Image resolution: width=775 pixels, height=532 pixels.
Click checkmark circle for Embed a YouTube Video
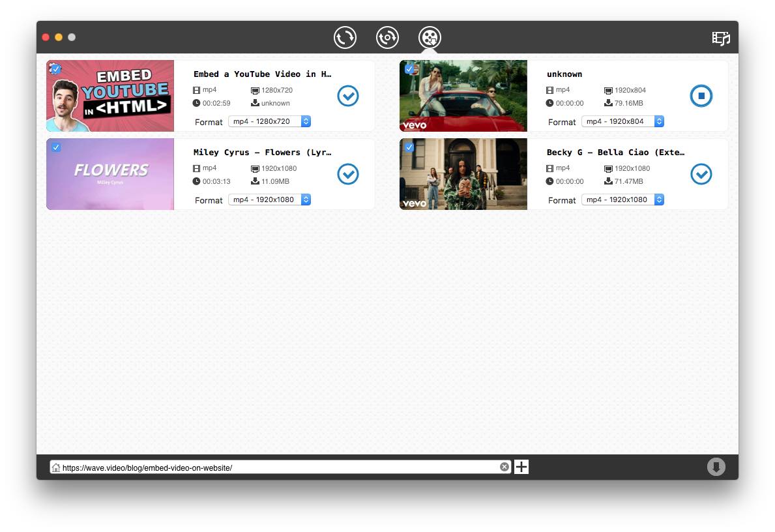347,96
